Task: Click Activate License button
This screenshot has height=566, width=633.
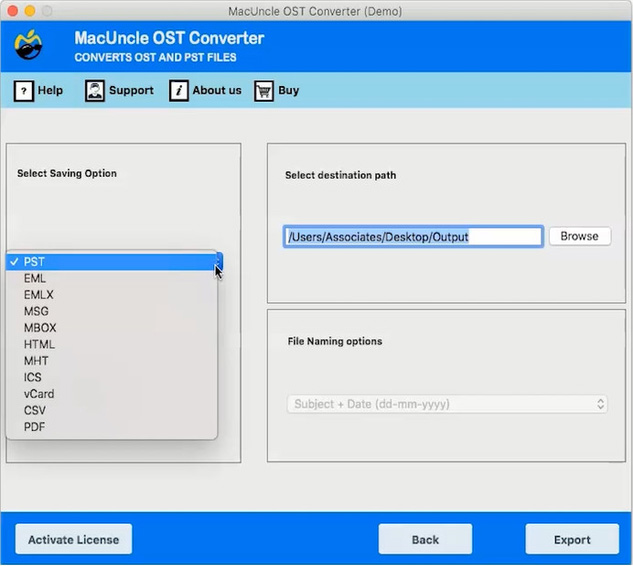Action: 73,540
